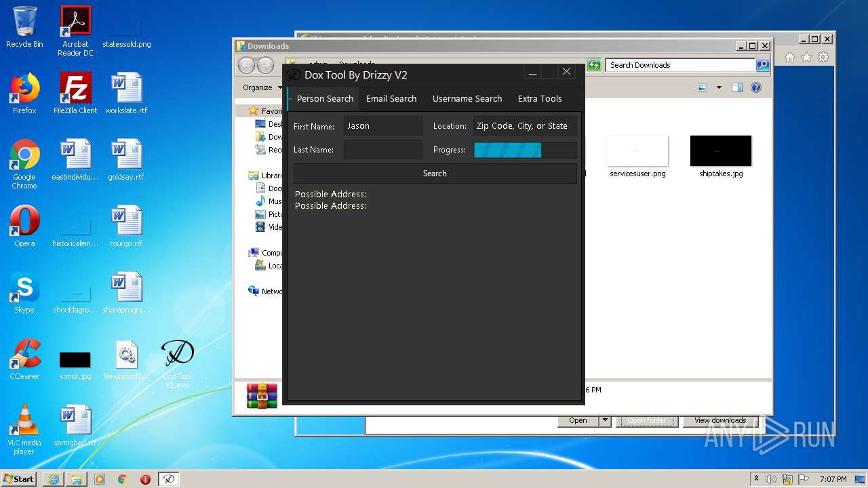868x488 pixels.
Task: Launch Google Chrome from the desktop
Action: (x=24, y=164)
